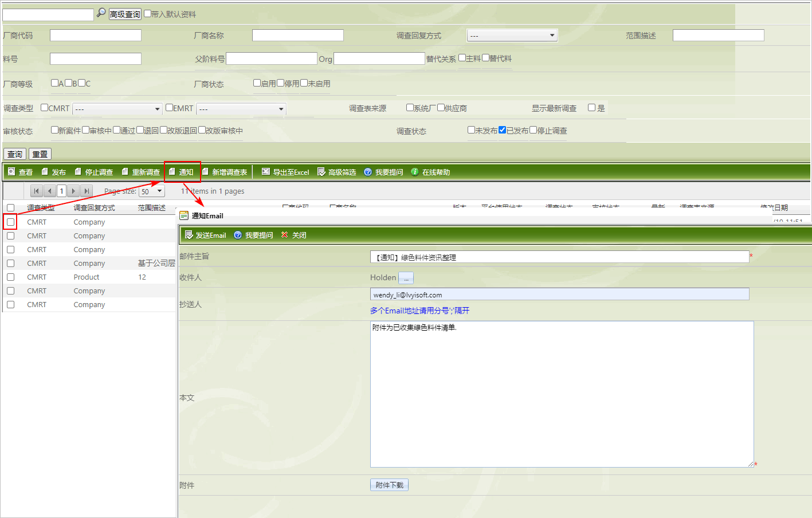812x518 pixels.
Task: Click 发送Email send icon in dialog
Action: [x=189, y=234]
